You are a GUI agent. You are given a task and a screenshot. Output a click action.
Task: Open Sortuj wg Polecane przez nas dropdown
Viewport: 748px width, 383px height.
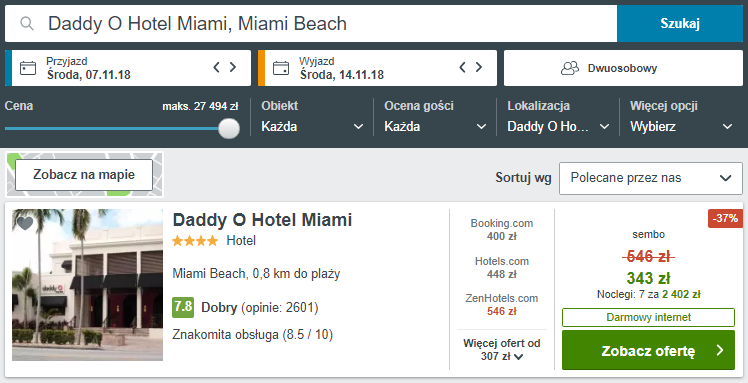pos(651,178)
